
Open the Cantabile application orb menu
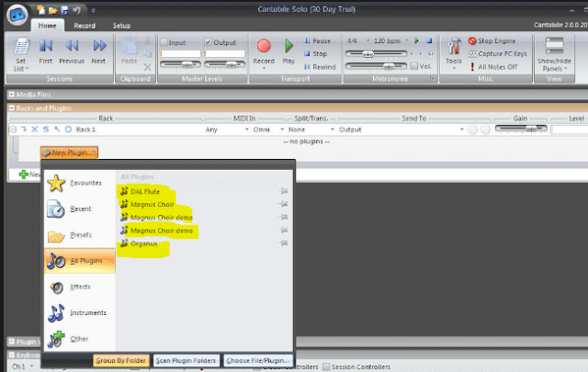coord(17,16)
